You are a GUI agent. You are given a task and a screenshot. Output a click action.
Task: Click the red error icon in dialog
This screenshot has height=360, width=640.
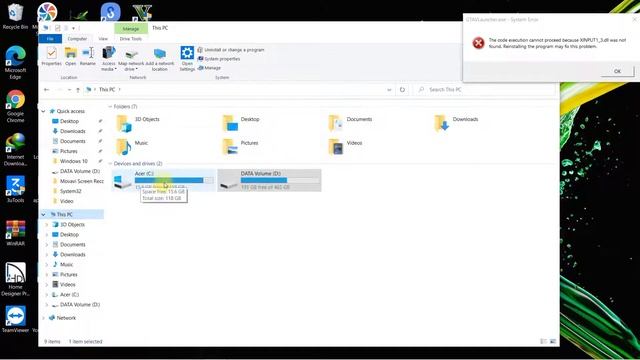tap(478, 43)
